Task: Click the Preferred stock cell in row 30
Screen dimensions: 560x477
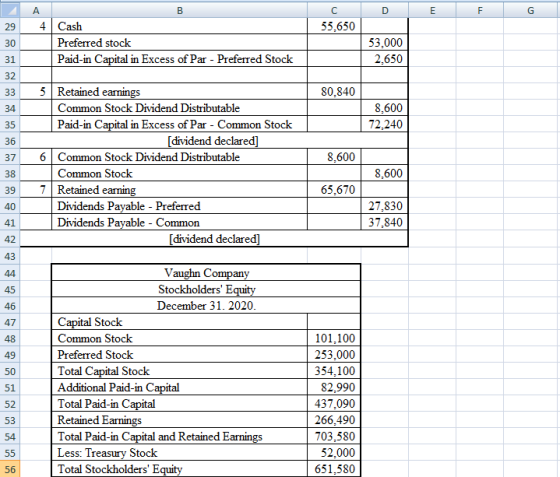Action: click(x=180, y=43)
